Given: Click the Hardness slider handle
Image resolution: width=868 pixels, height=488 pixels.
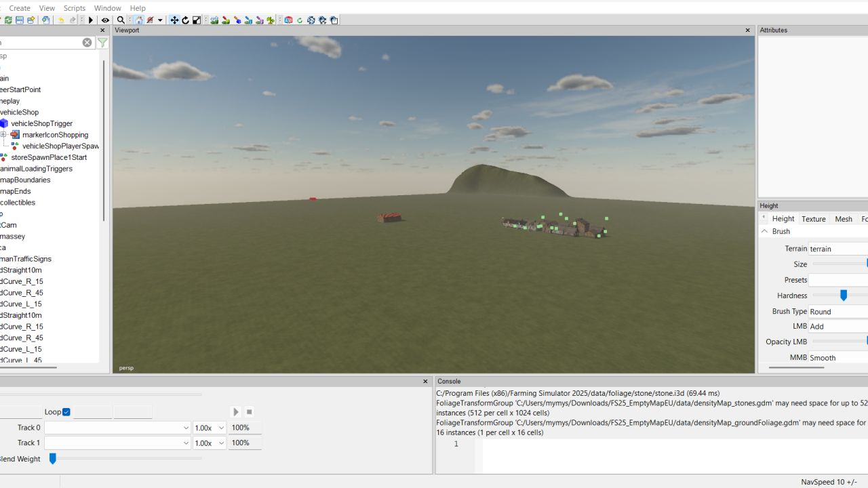Looking at the screenshot, I should pos(844,296).
